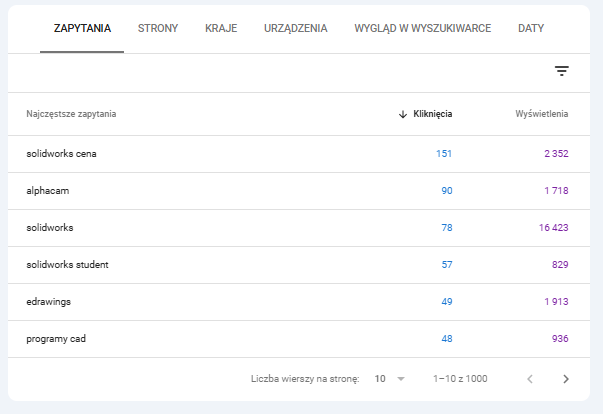
Task: Click clicks value 48
Action: coord(447,338)
